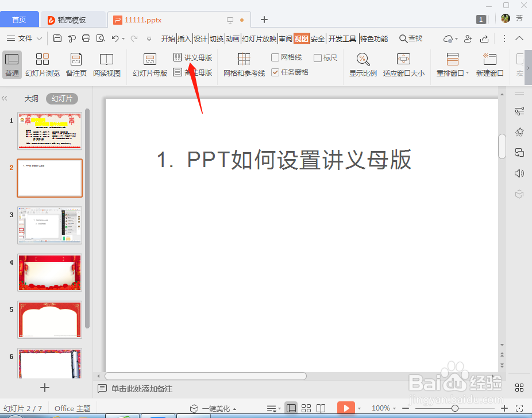The image size is (532, 418).
Task: Open the Animation tab (动画)
Action: (233, 38)
